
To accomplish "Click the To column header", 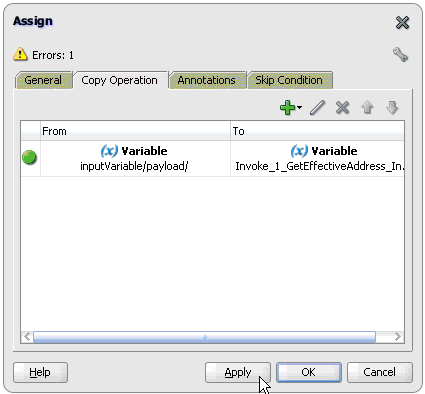I will [x=317, y=131].
